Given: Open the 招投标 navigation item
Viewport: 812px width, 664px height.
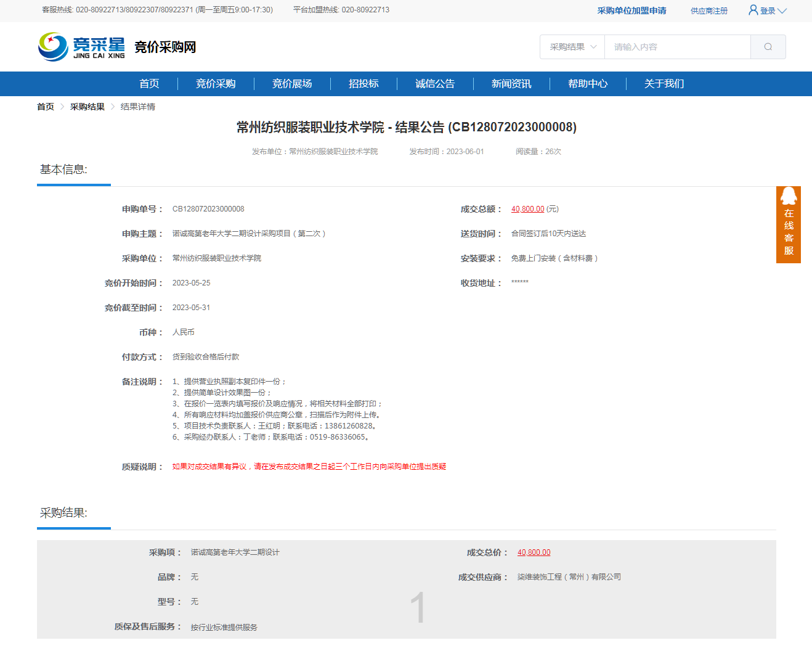Looking at the screenshot, I should point(363,84).
